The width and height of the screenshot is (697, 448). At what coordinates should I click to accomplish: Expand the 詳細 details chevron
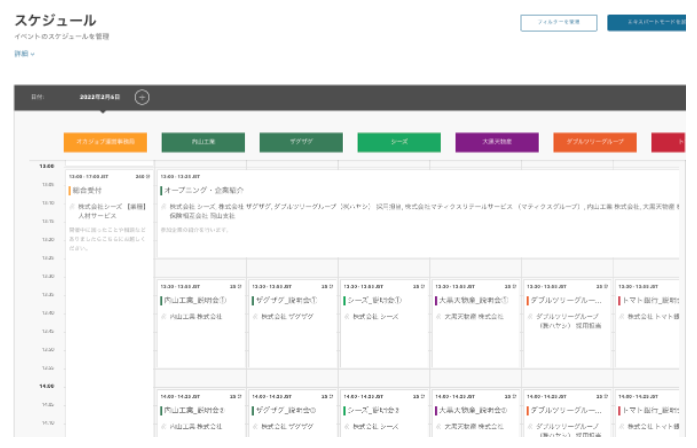point(32,54)
